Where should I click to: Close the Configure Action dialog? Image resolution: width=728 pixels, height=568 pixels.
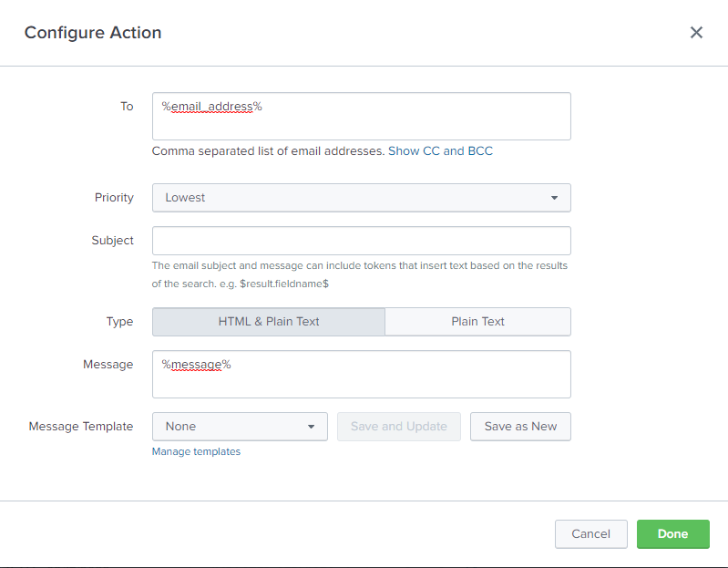696,33
